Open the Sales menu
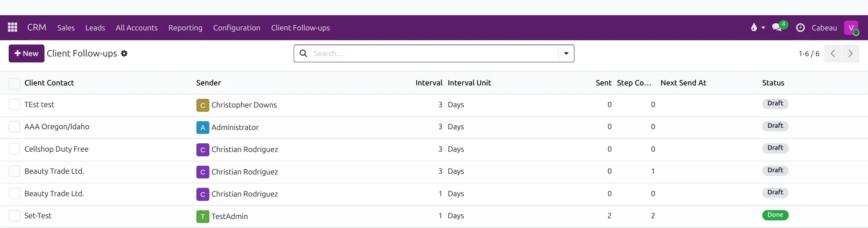Viewport: 868px width, 228px height. click(66, 28)
